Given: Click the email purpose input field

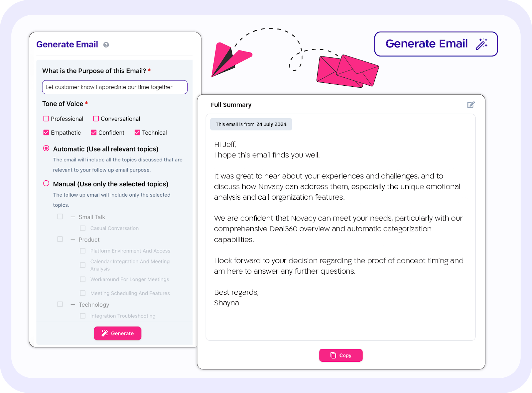Looking at the screenshot, I should (115, 87).
